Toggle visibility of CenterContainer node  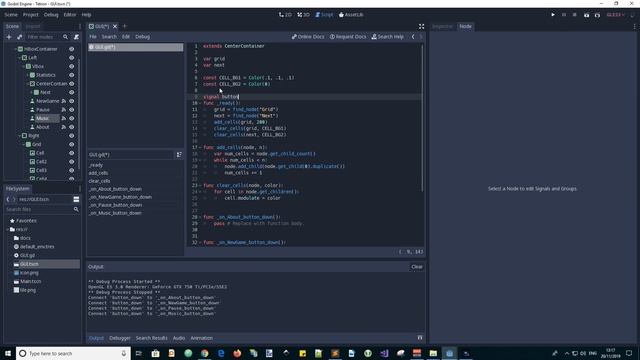click(71, 84)
